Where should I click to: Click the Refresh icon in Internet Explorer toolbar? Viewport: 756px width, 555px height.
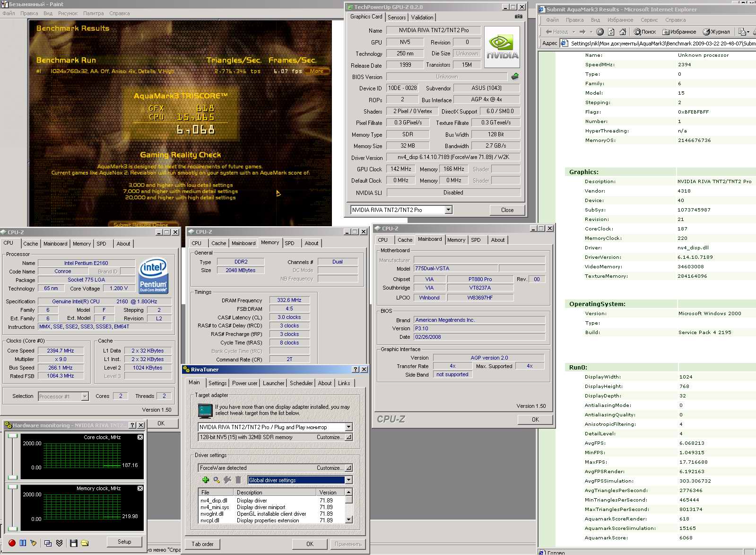[611, 32]
